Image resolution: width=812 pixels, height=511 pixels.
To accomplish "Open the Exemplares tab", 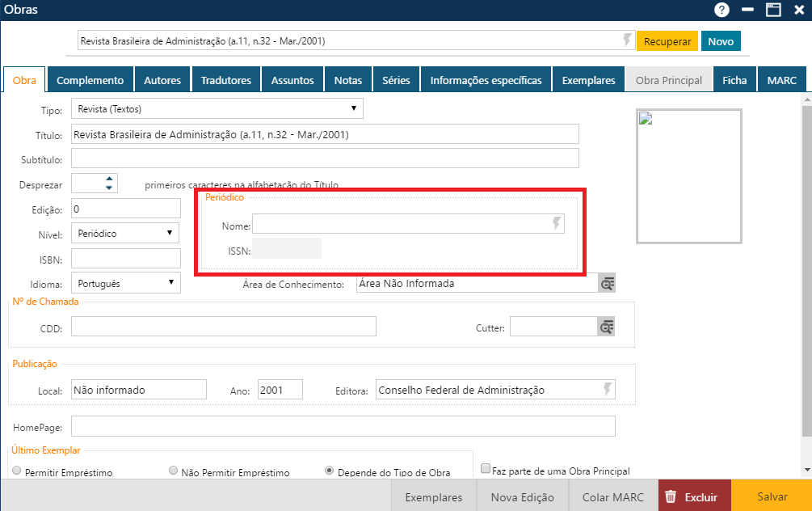I will pos(588,80).
